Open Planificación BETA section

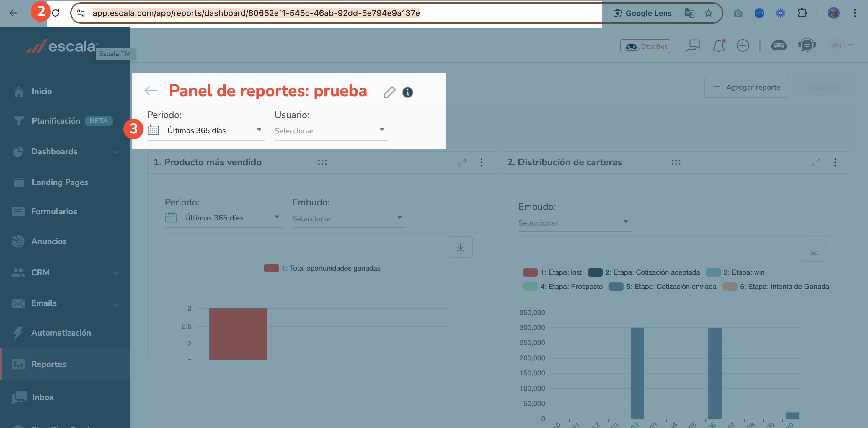(63, 121)
